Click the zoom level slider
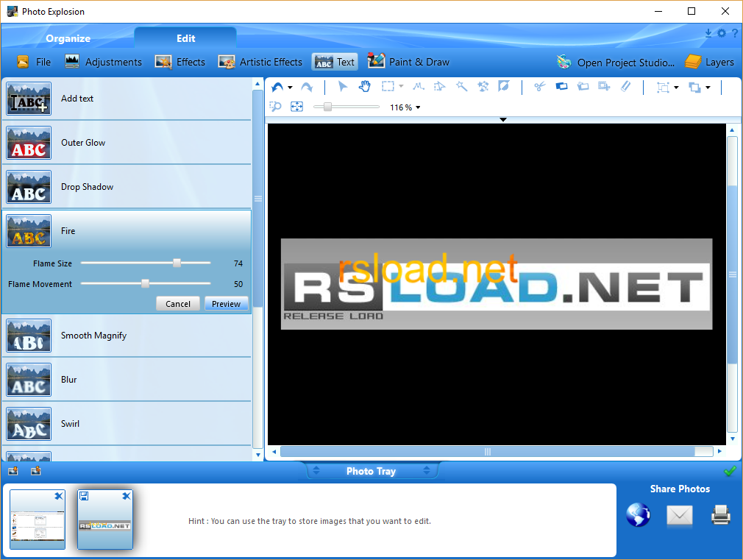 pyautogui.click(x=347, y=107)
